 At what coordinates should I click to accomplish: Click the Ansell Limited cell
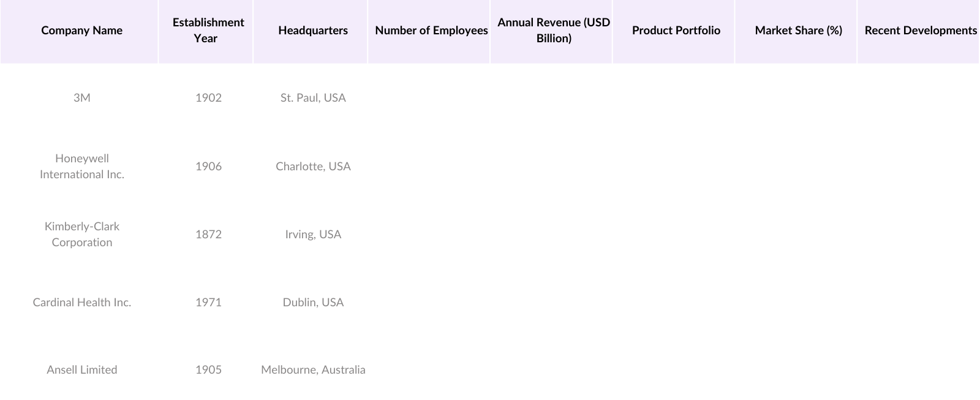click(81, 370)
